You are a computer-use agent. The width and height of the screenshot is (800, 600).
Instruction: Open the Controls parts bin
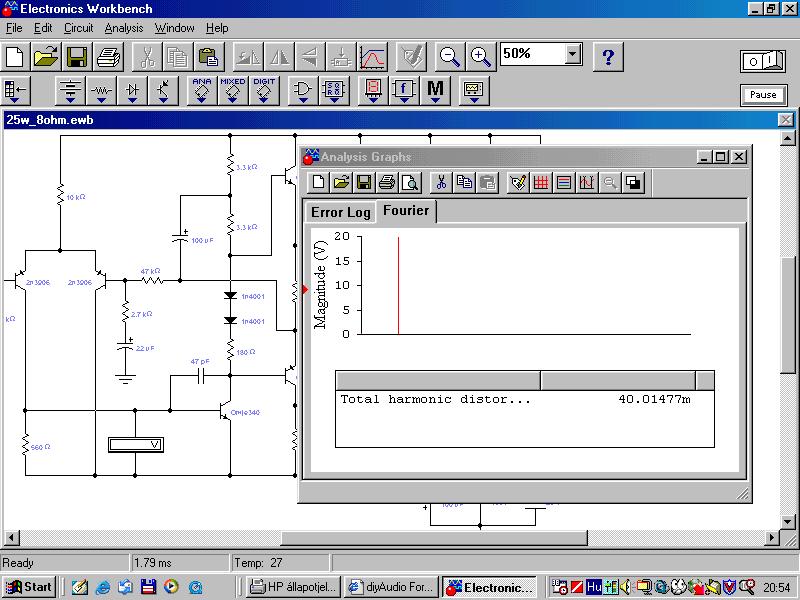(x=404, y=91)
